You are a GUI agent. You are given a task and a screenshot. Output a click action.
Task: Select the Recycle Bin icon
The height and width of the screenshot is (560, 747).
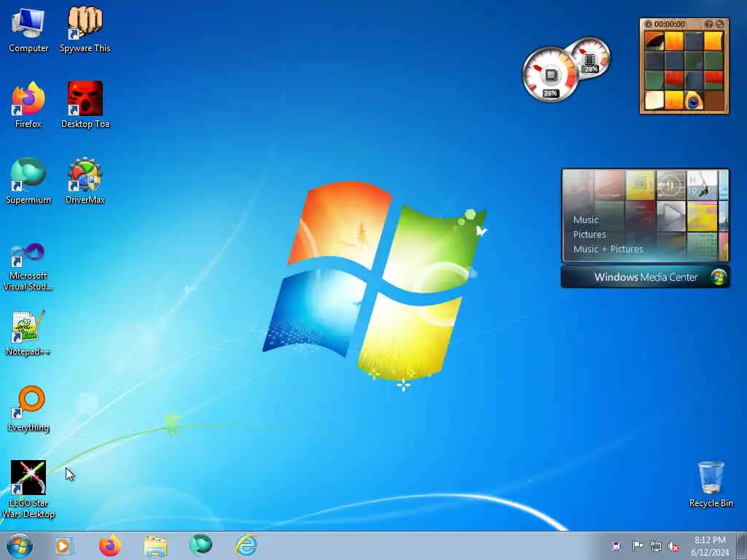click(x=711, y=484)
